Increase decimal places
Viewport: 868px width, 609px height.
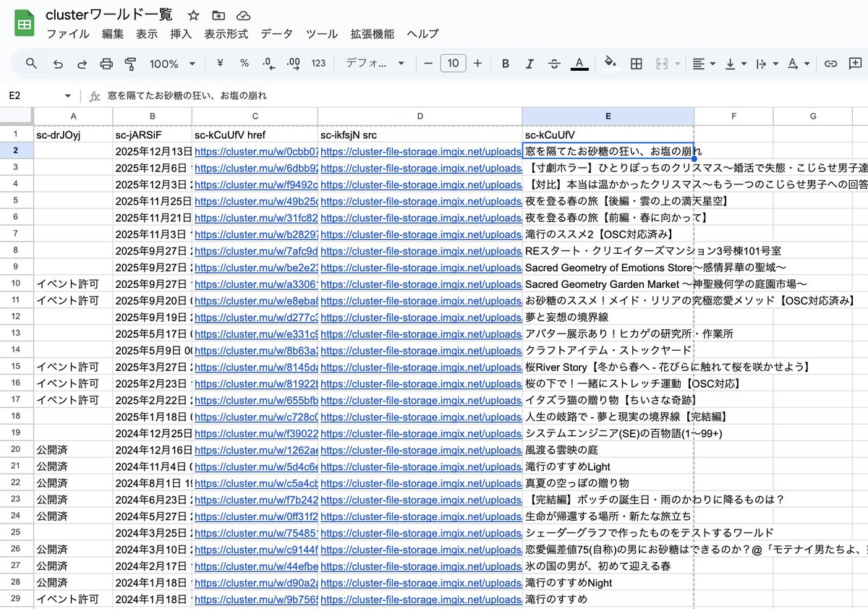[293, 64]
